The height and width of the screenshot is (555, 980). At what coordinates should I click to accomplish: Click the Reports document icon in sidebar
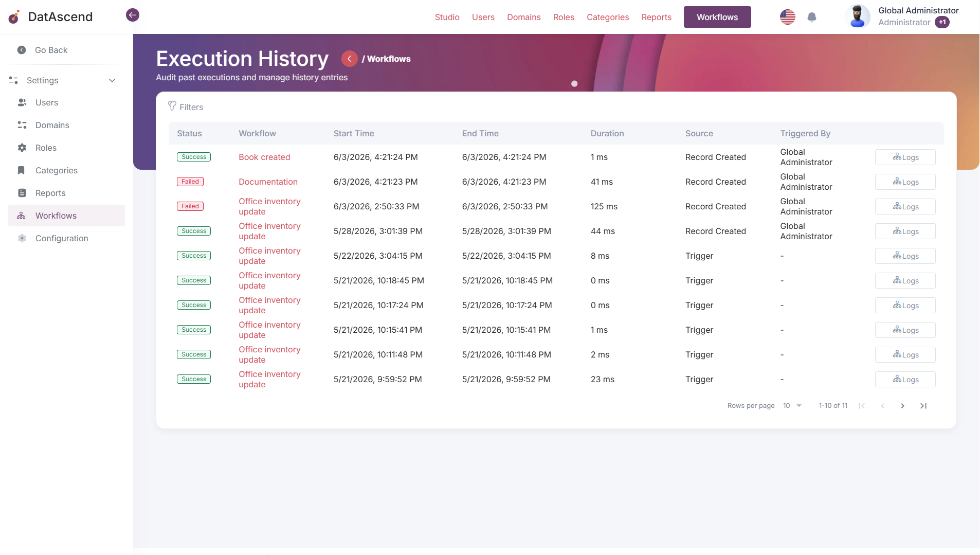pyautogui.click(x=22, y=193)
